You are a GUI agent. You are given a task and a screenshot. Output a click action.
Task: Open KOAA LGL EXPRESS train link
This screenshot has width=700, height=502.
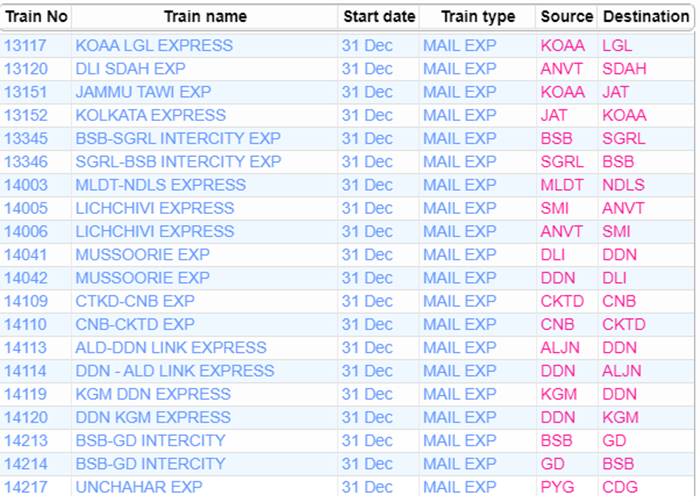tap(154, 46)
